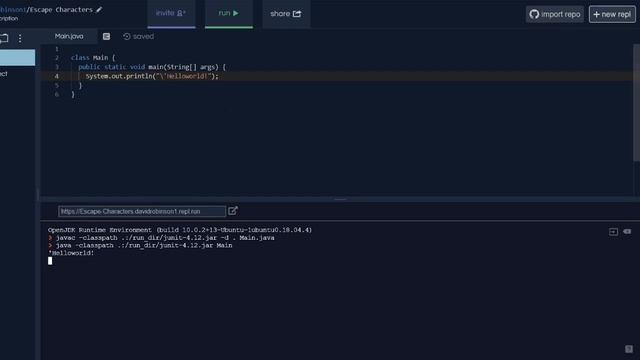Open the invite collaborators button
This screenshot has width=640, height=360.
tap(171, 13)
